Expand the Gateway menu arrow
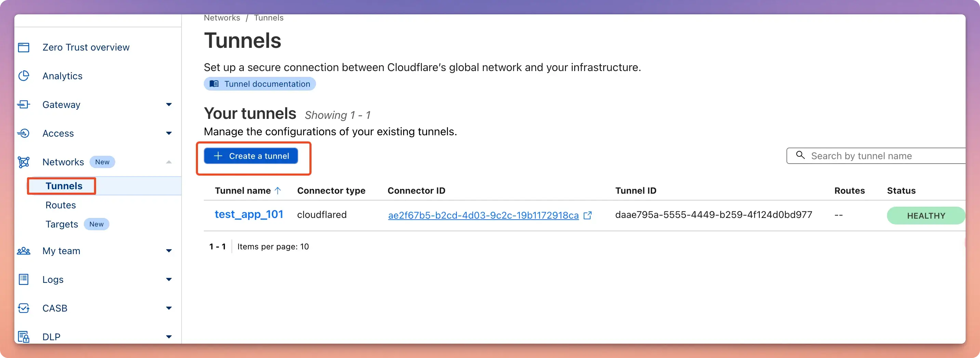980x358 pixels. (169, 105)
